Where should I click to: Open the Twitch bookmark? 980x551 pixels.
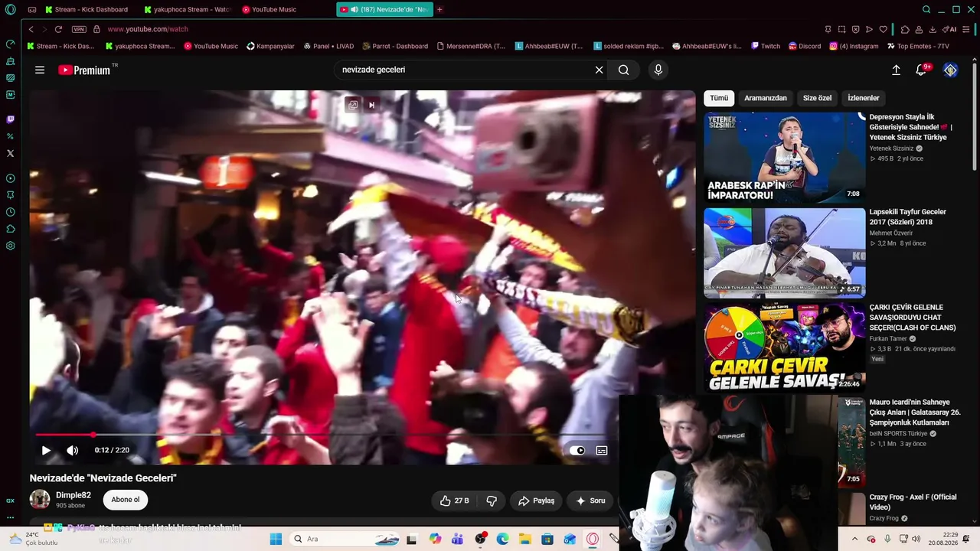click(x=766, y=46)
